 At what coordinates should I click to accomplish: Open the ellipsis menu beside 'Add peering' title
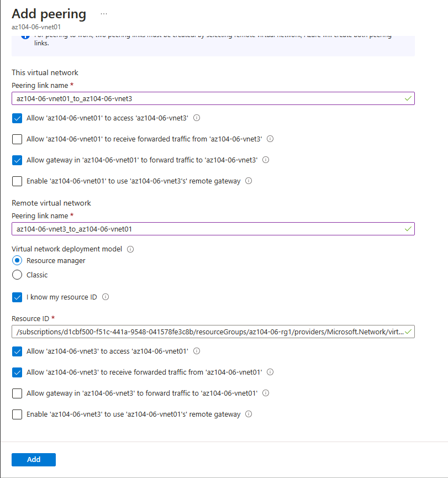(103, 13)
